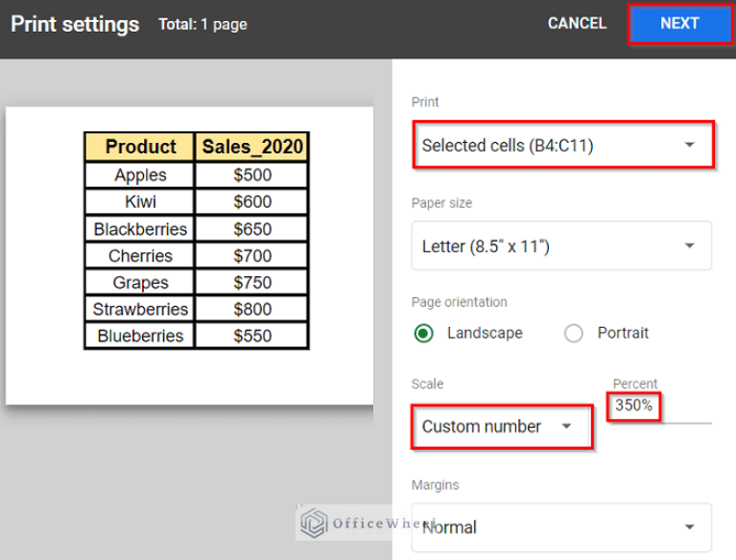Click the $700 Cherries sales cell
Screen dimensions: 736x560
point(251,256)
